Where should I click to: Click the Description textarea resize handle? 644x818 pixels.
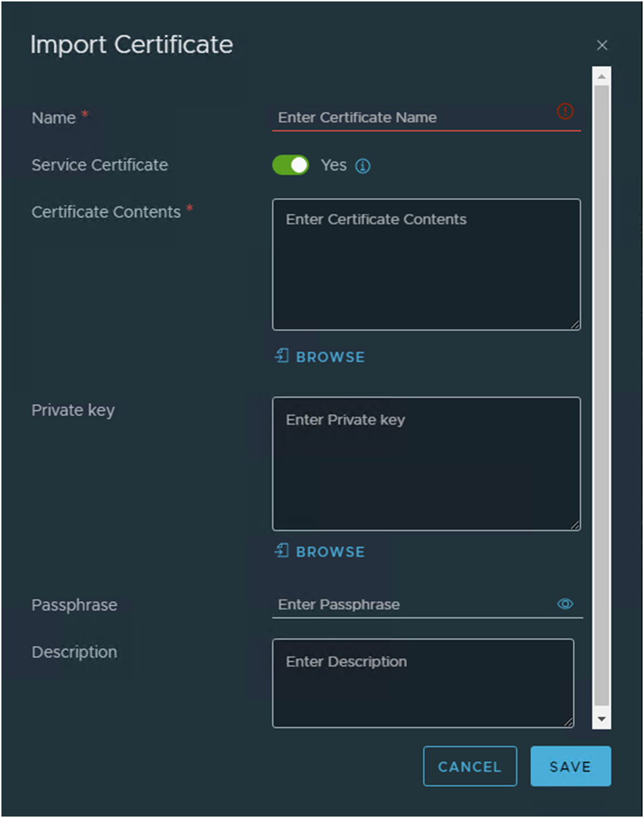pos(568,722)
